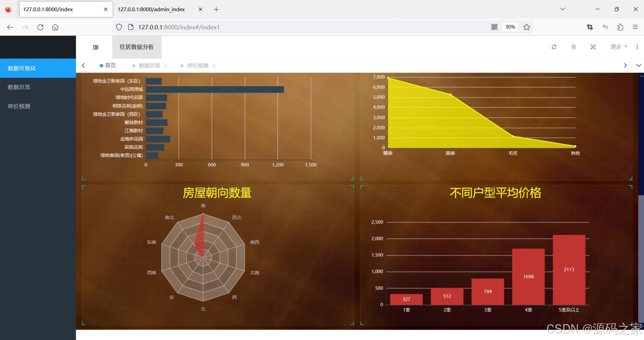Click the QR code icon in the address bar
The height and width of the screenshot is (340, 644).
coord(494,27)
